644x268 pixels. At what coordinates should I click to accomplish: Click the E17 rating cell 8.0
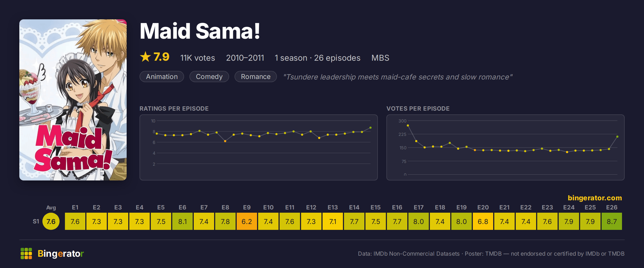pyautogui.click(x=419, y=221)
